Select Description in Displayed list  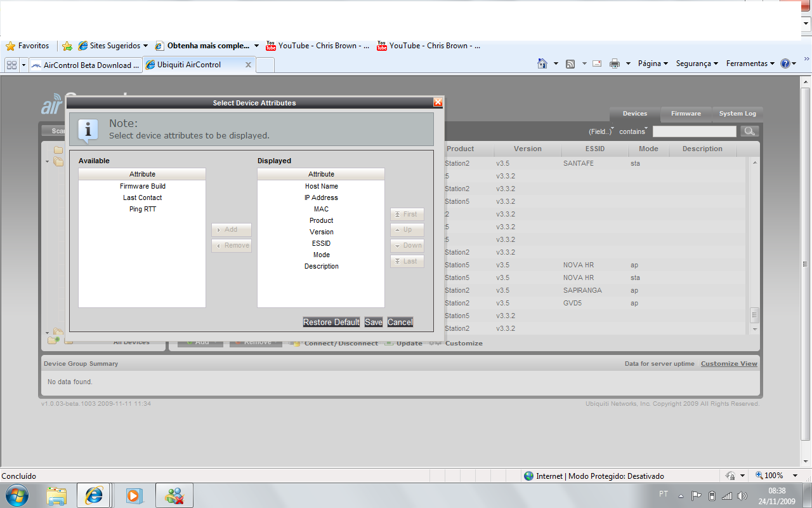click(321, 266)
